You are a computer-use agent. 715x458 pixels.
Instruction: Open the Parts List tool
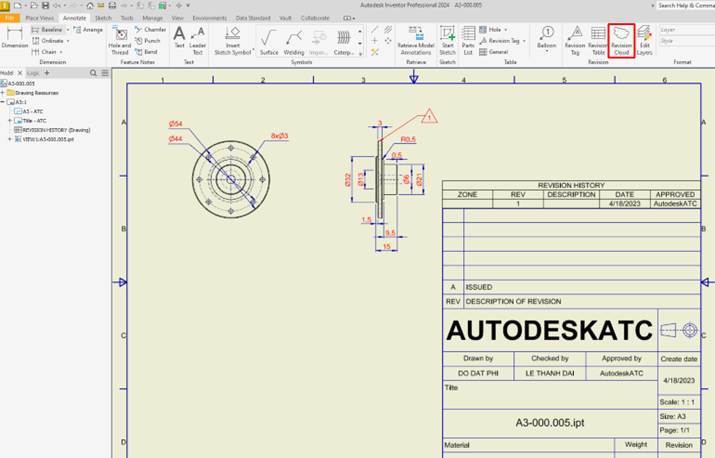tap(468, 41)
